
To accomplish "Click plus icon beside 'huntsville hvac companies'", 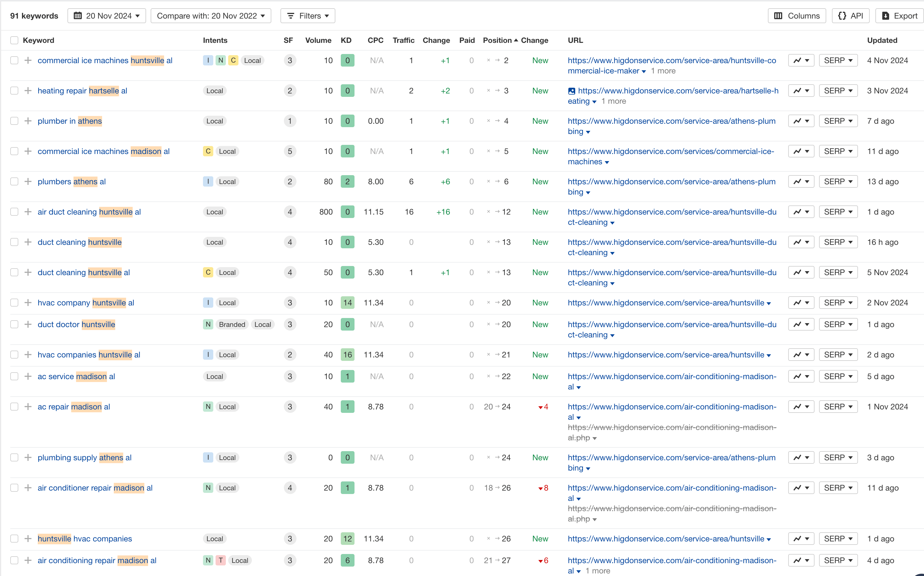I will click(x=28, y=539).
